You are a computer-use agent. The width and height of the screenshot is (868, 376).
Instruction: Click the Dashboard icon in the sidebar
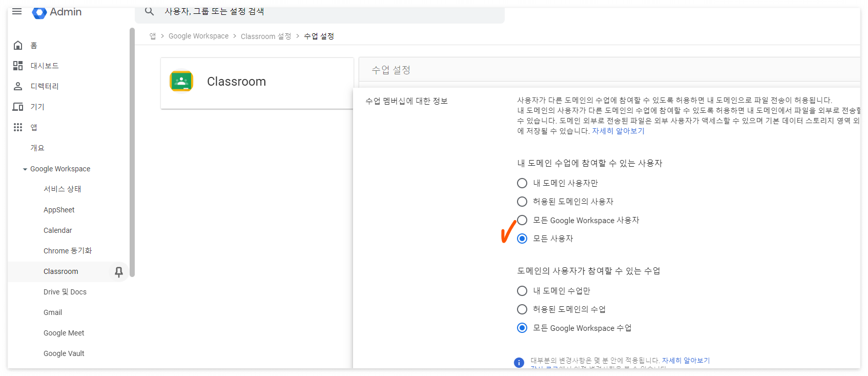pyautogui.click(x=18, y=66)
